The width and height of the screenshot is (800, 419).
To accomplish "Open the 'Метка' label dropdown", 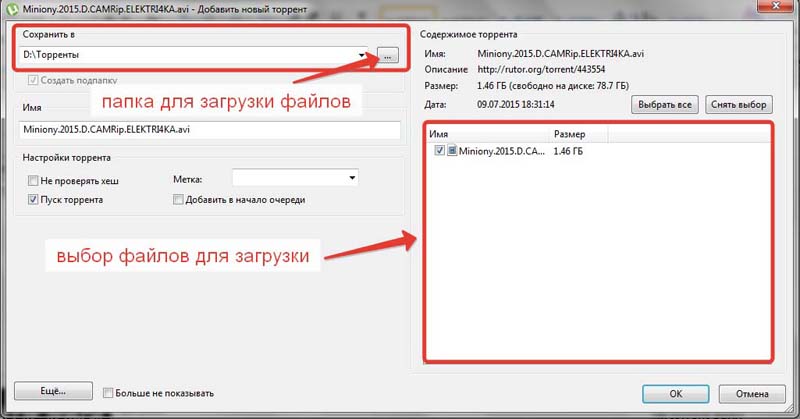I will 352,178.
